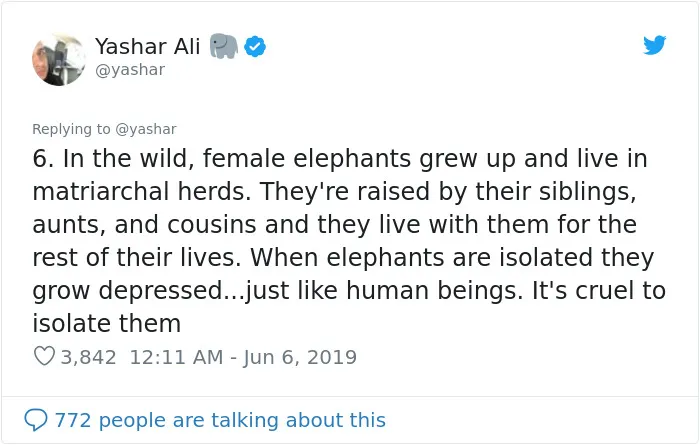Click the Twitter bird logo
700x445 pixels.
[x=654, y=45]
